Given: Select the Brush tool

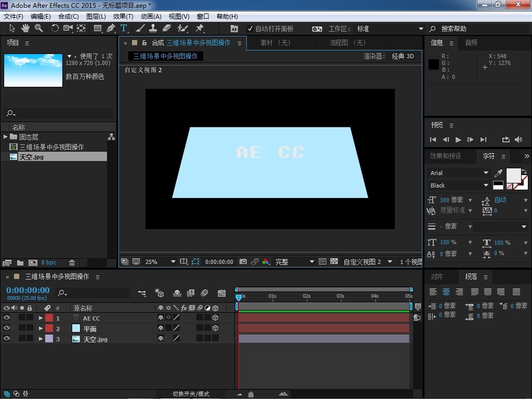Looking at the screenshot, I should pyautogui.click(x=140, y=29).
